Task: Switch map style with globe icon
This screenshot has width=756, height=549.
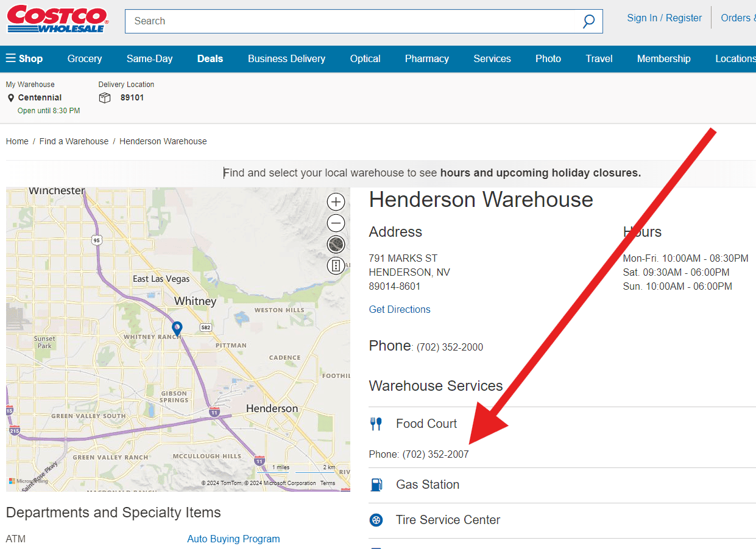Action: pos(336,244)
